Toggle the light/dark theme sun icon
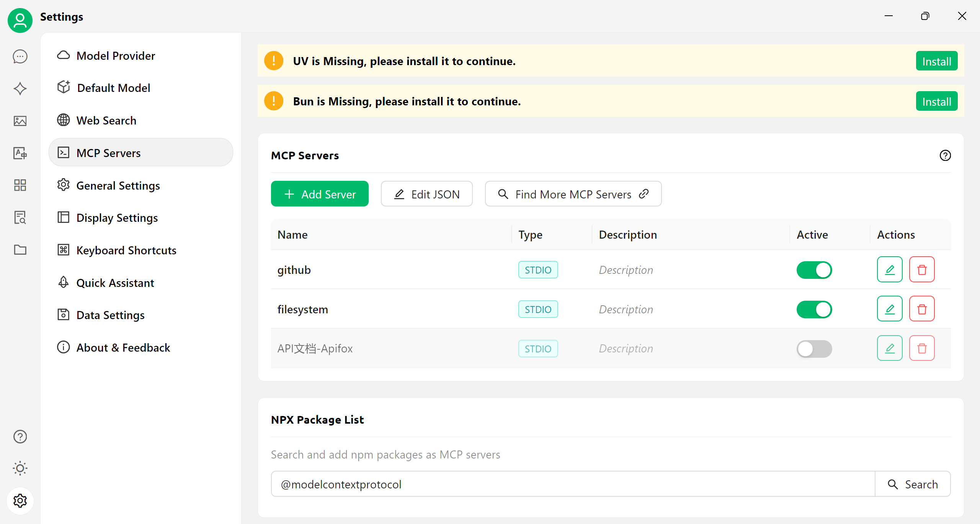The width and height of the screenshot is (980, 524). 20,468
